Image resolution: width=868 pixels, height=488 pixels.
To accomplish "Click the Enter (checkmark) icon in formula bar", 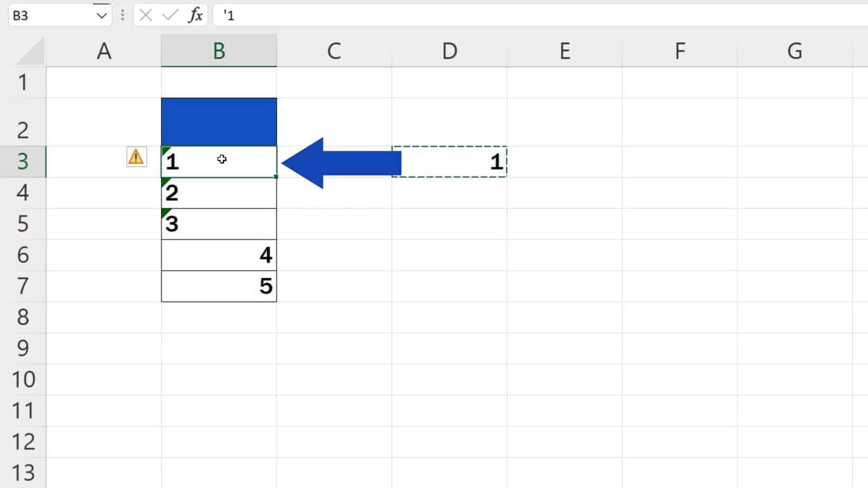I will click(x=169, y=15).
